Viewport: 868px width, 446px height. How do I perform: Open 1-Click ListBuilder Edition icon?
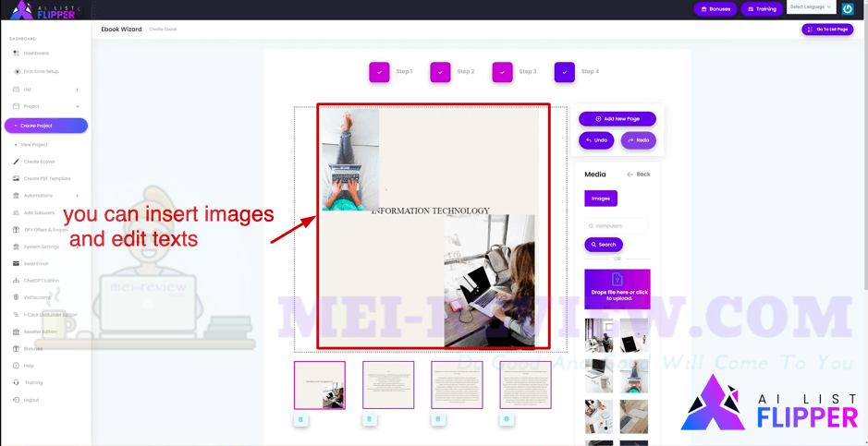[16, 315]
